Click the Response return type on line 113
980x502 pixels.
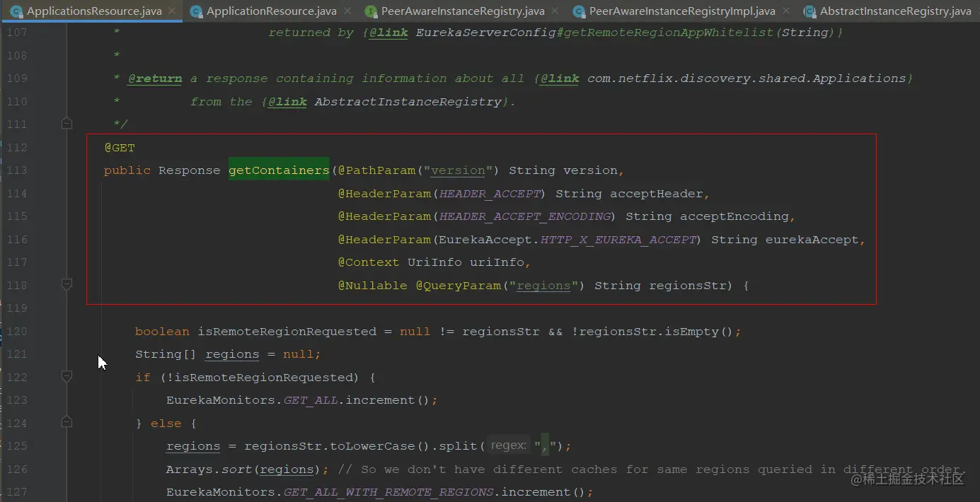[190, 170]
